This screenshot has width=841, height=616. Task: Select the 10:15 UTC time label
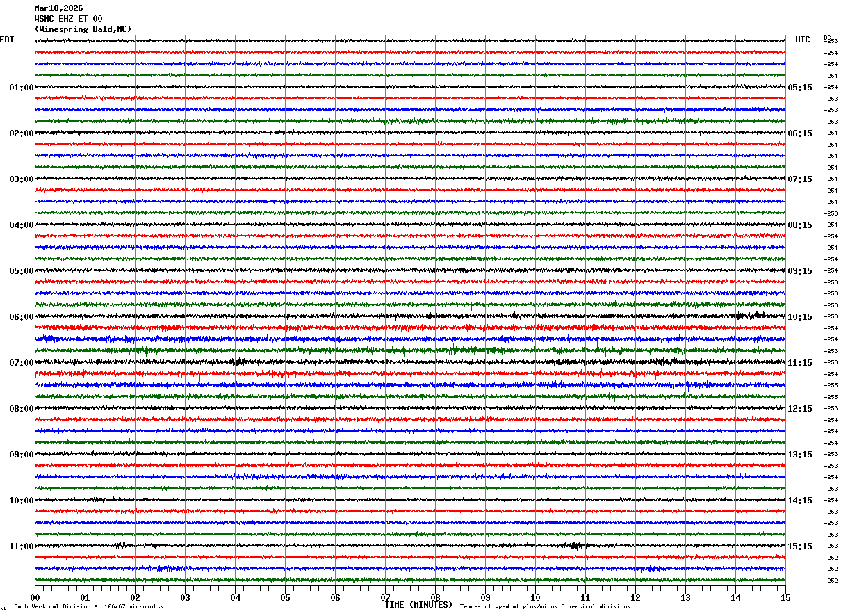pyautogui.click(x=800, y=317)
